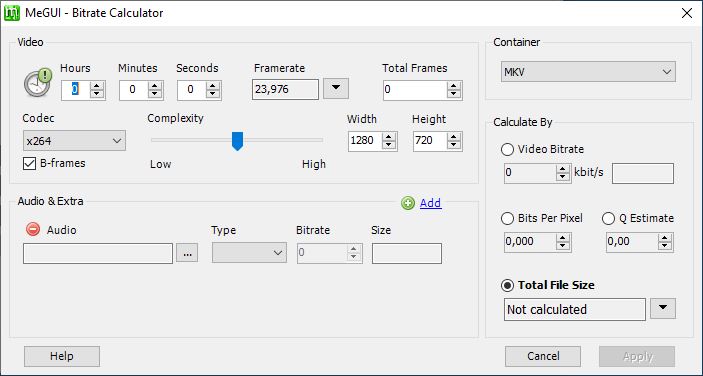The width and height of the screenshot is (703, 376).
Task: Click the Hours input field
Action: coord(75,90)
